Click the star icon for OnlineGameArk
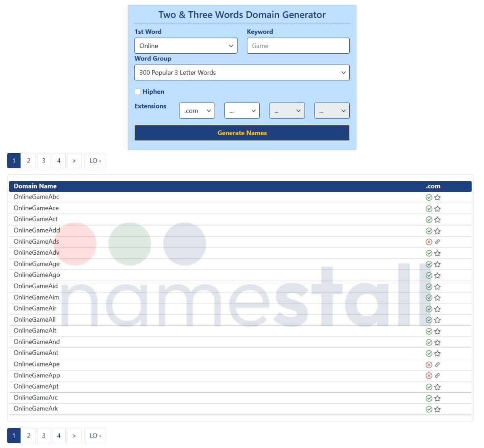Viewport: 484px width, 448px height. coord(437,409)
